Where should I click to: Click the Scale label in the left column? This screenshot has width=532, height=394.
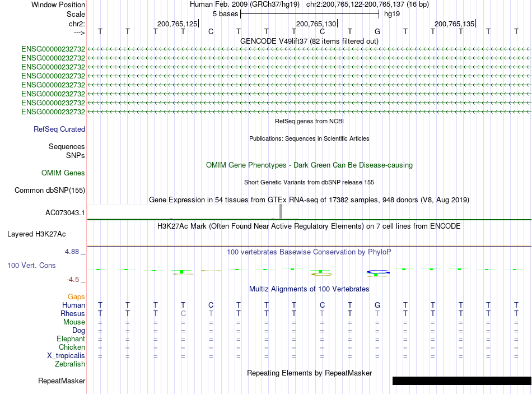(76, 14)
